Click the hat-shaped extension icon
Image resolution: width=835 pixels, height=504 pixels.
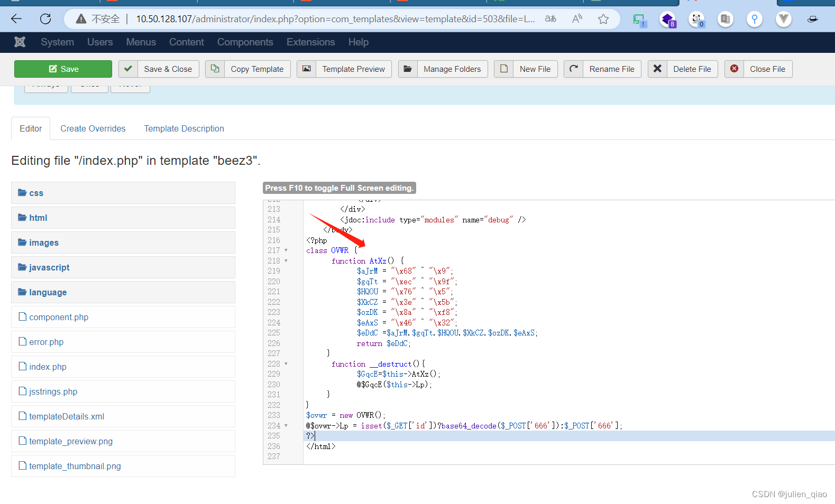click(x=813, y=20)
